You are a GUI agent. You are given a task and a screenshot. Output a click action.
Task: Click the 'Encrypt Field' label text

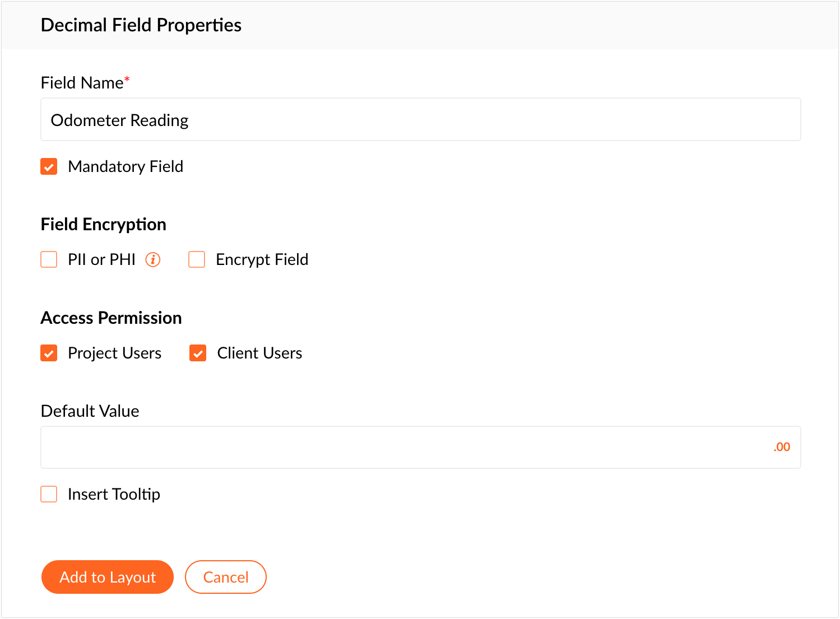262,260
